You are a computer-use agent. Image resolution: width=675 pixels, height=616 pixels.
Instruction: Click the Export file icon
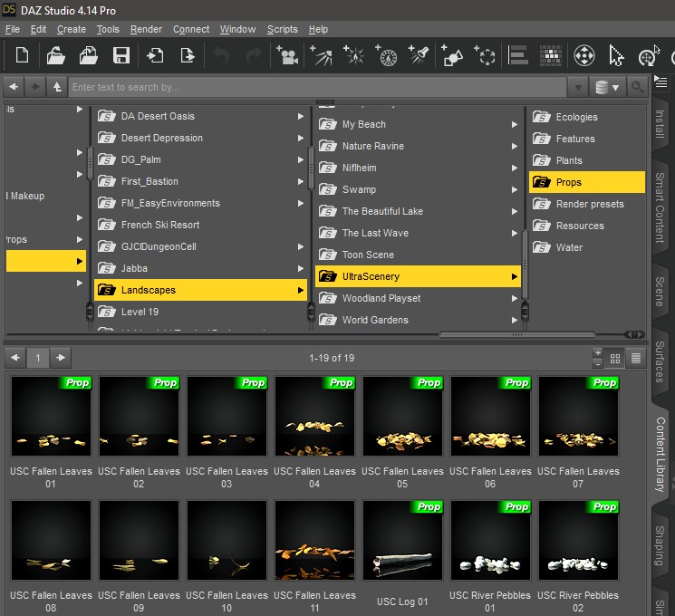(188, 56)
